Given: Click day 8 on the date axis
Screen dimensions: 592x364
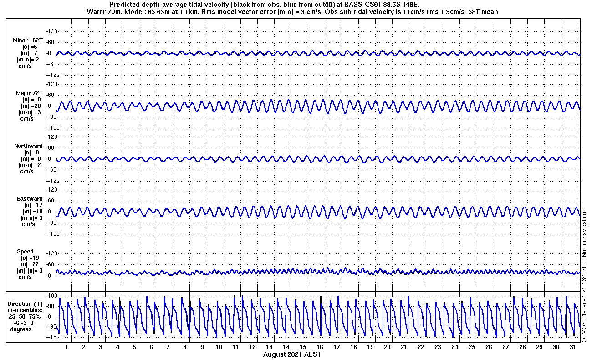Looking at the screenshot, I should (x=185, y=347).
